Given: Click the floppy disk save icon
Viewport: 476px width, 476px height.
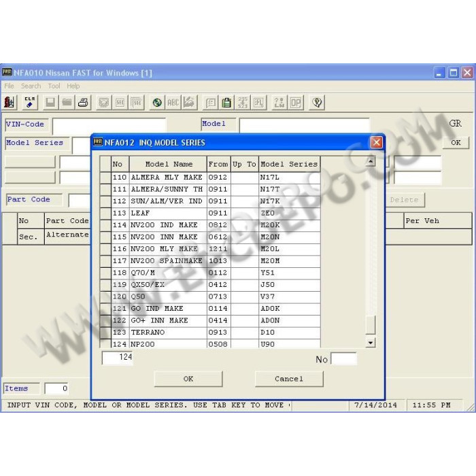Looking at the screenshot, I should coord(50,102).
